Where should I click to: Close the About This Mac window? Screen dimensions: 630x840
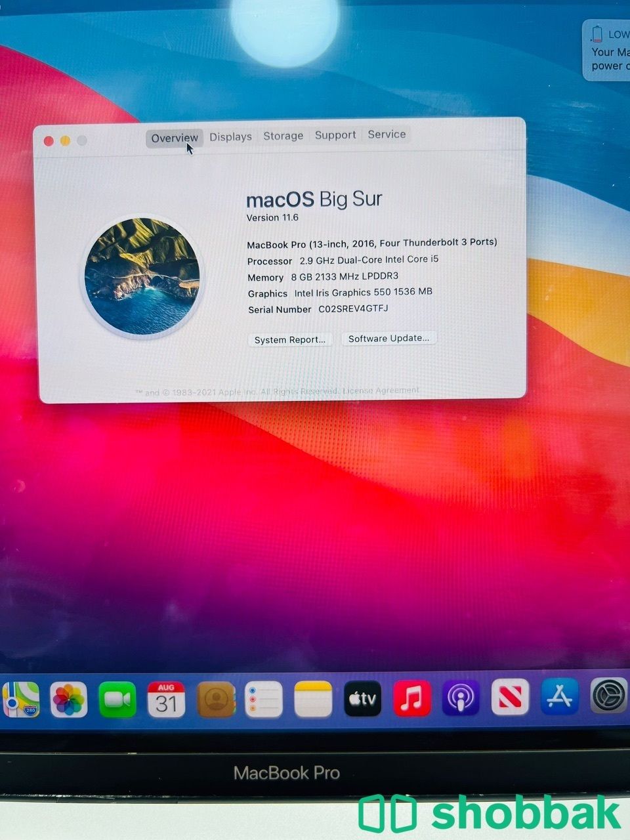pos(49,141)
